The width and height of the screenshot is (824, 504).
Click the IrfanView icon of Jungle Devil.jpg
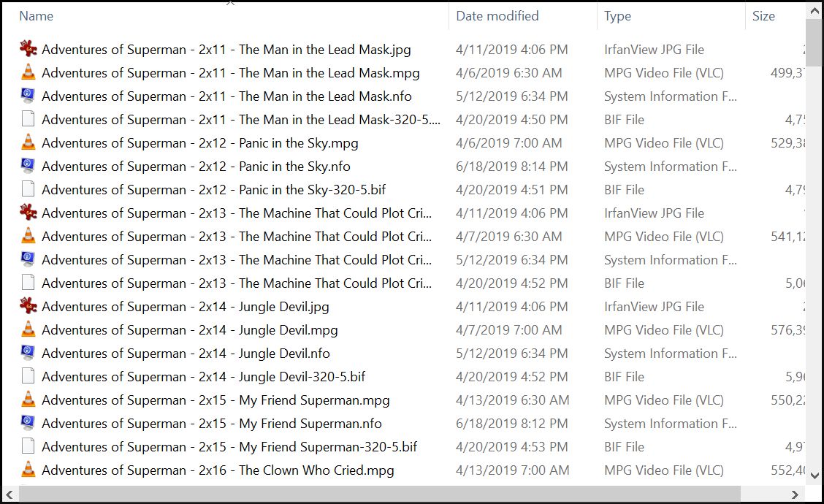pos(28,306)
